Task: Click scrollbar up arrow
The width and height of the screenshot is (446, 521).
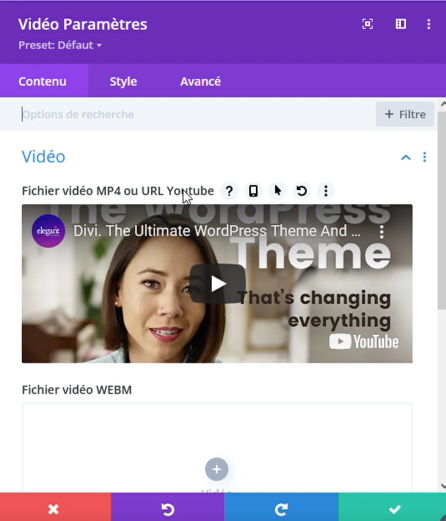Action: point(443,104)
